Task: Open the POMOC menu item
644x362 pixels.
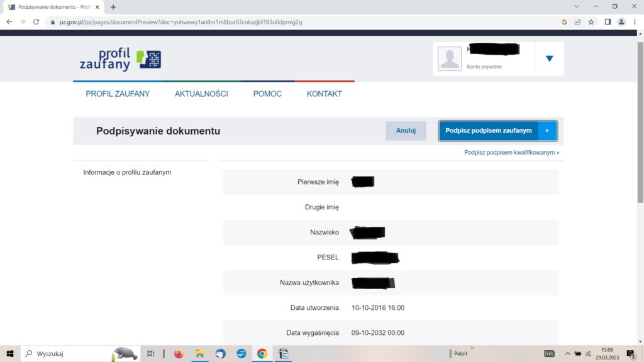Action: [x=267, y=94]
